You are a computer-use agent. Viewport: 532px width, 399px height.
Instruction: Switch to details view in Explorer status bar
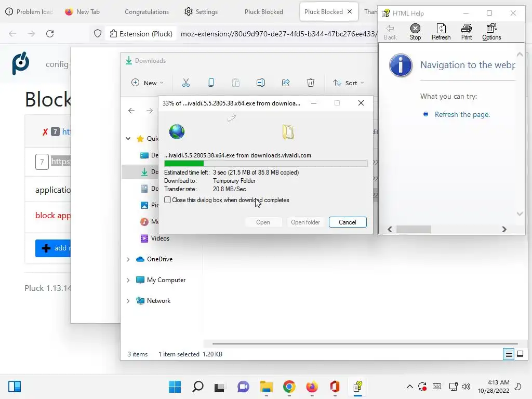509,354
